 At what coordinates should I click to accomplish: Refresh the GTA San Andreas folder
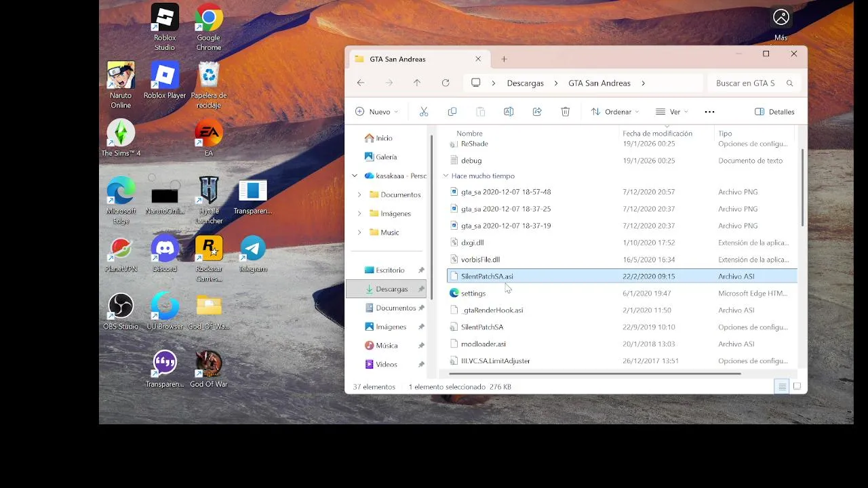point(446,83)
